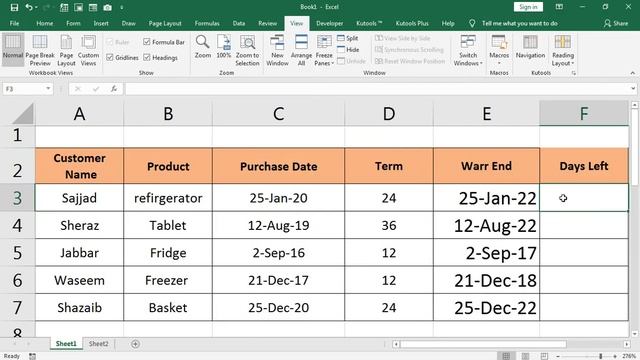This screenshot has width=640, height=360.
Task: Select cell containing 12-Aug-22
Action: (x=487, y=225)
